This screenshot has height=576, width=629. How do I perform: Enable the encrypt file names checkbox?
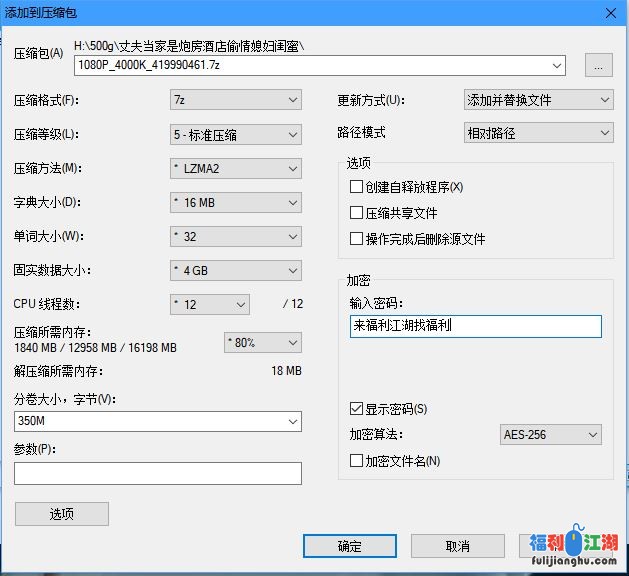356,461
